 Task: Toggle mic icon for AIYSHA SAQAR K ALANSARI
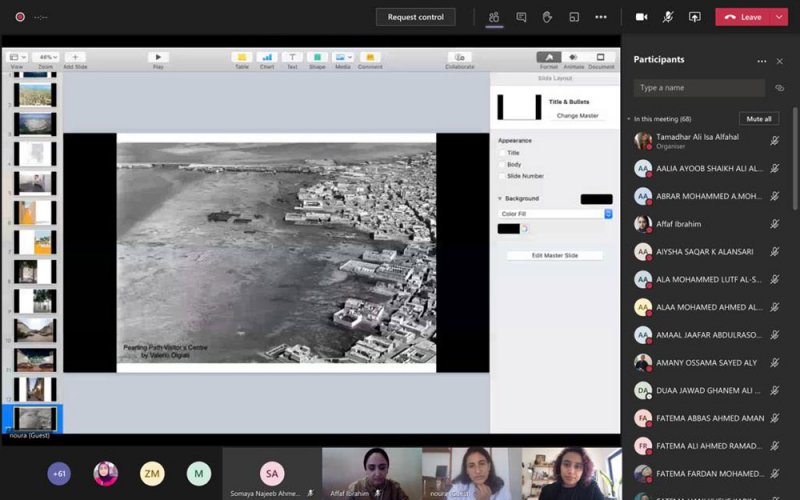(774, 252)
